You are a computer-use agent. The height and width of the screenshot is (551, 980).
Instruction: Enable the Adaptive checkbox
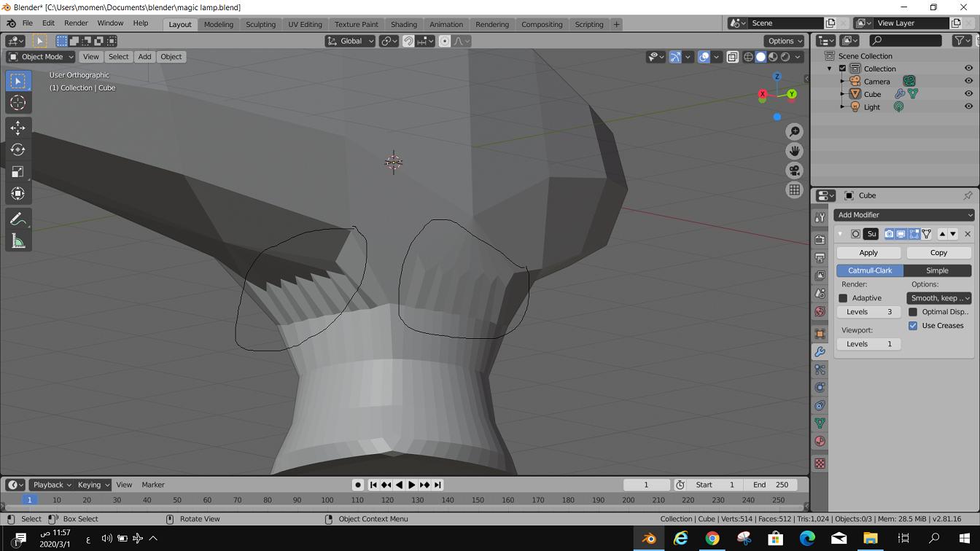[x=843, y=298]
